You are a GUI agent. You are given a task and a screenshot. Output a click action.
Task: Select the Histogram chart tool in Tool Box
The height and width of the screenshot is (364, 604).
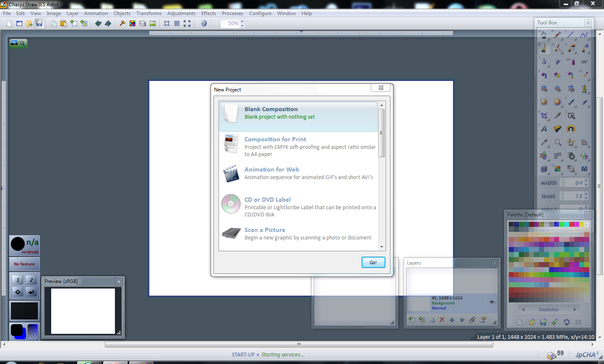[x=584, y=142]
